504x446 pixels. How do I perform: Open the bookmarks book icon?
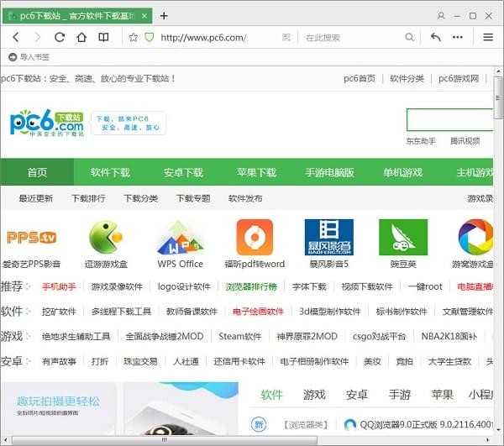103,37
